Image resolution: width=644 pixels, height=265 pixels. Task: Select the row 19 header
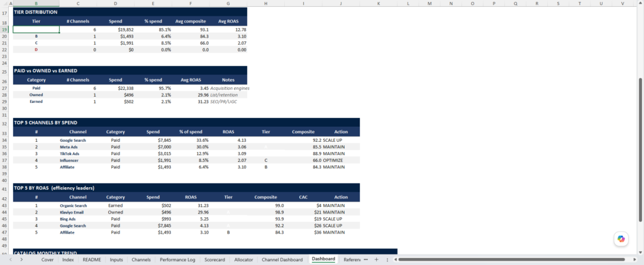(4, 30)
